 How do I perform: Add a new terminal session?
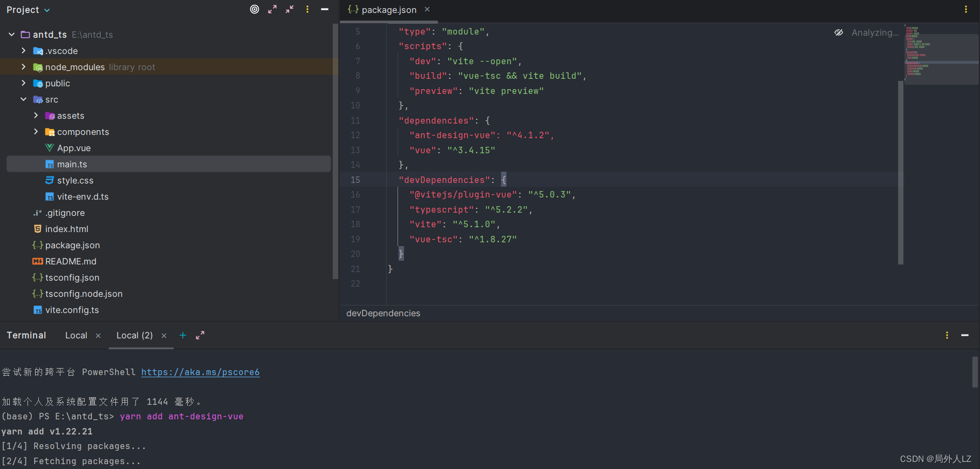183,335
